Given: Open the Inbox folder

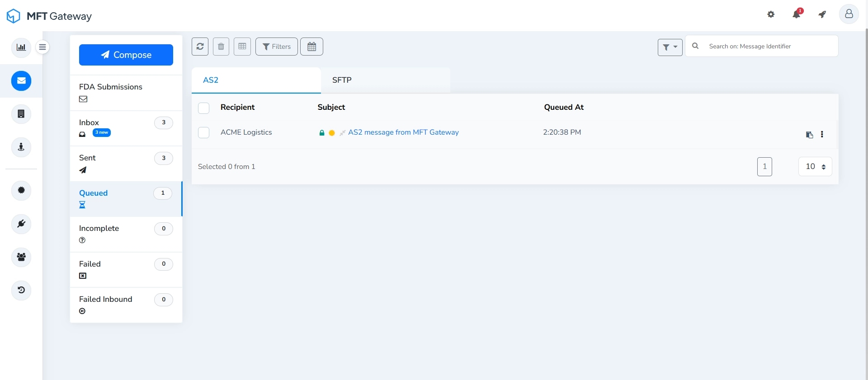Looking at the screenshot, I should click(x=126, y=128).
